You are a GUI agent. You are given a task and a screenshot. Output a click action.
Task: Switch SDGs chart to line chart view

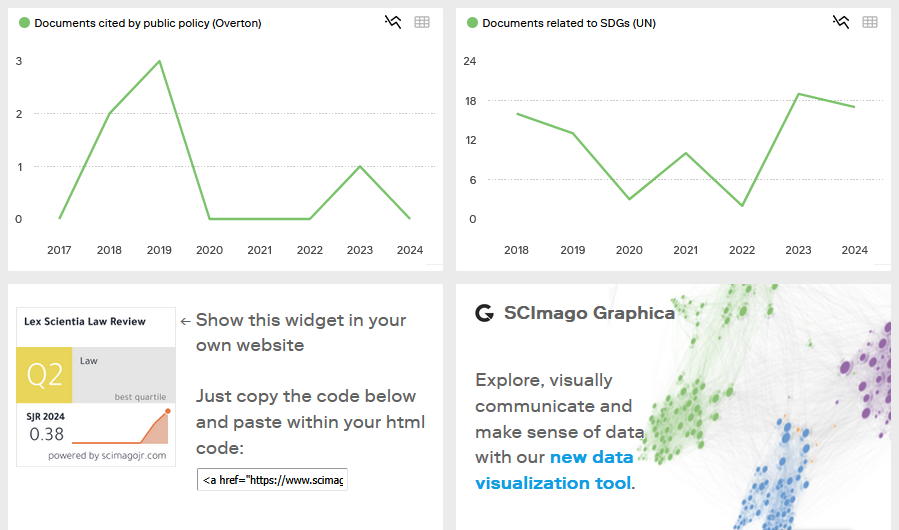(841, 22)
